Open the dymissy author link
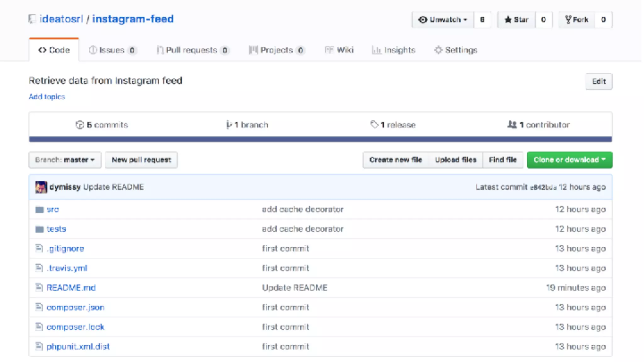Screen dimensions: 644x362 [x=65, y=187]
